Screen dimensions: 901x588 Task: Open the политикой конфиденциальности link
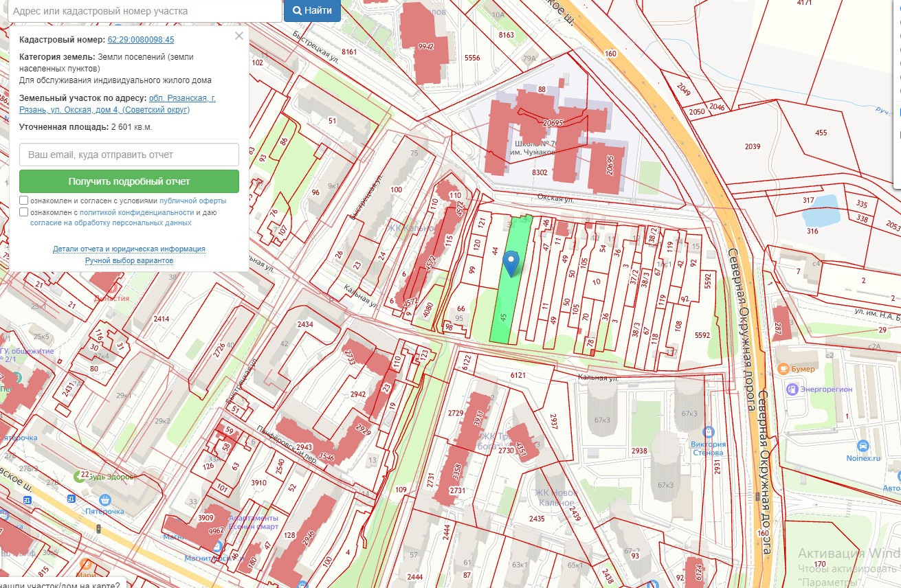tap(137, 212)
